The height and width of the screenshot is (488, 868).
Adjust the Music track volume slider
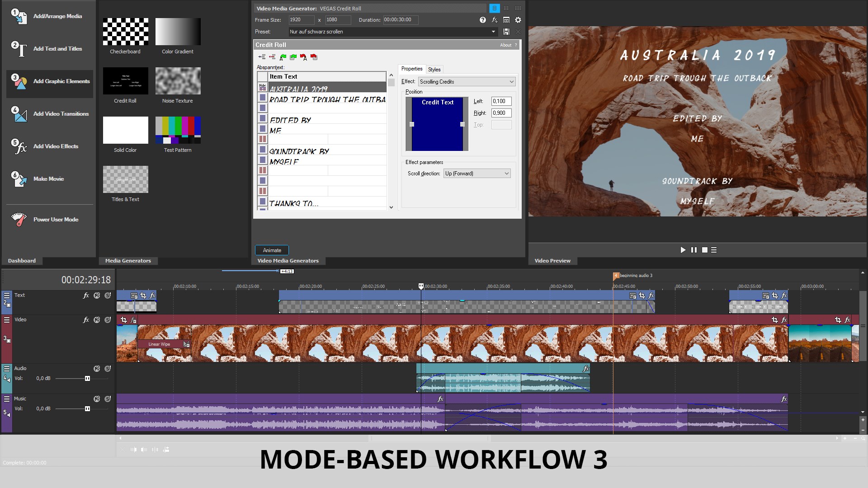tap(88, 408)
